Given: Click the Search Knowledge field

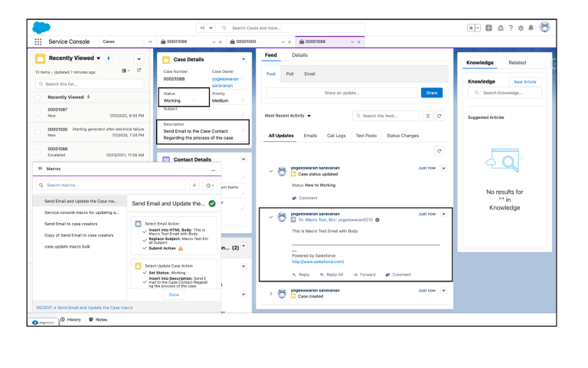Looking at the screenshot, I should [x=505, y=93].
